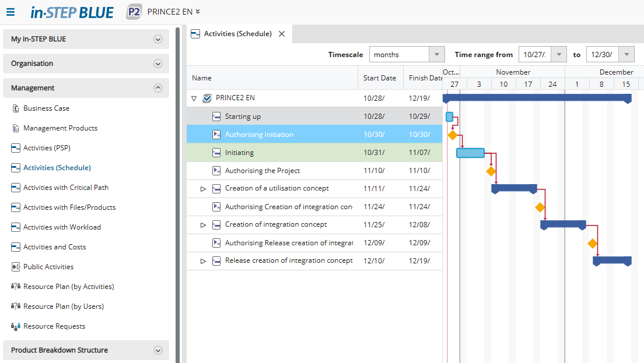
Task: Expand Creation of a utilisation concept row
Action: pyautogui.click(x=204, y=189)
